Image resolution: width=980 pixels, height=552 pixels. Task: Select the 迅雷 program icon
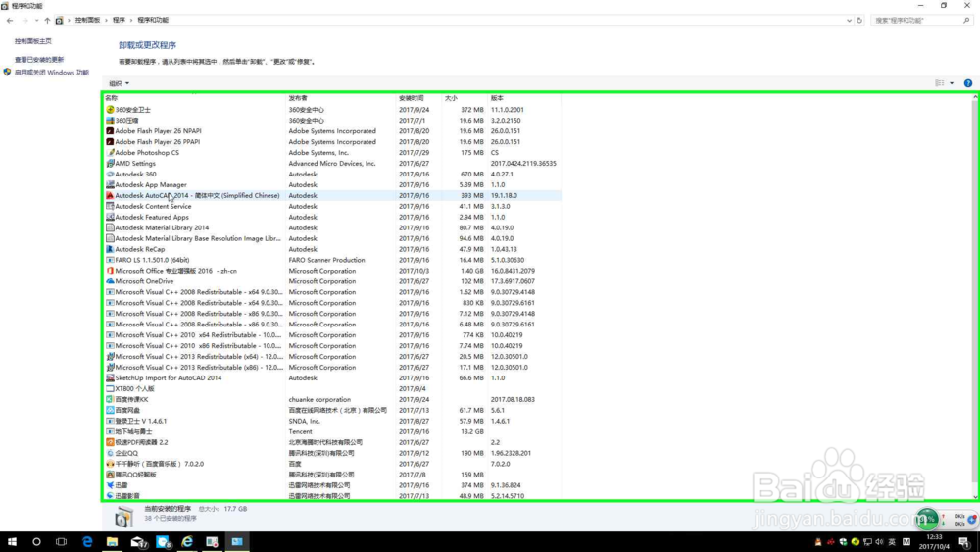[110, 485]
